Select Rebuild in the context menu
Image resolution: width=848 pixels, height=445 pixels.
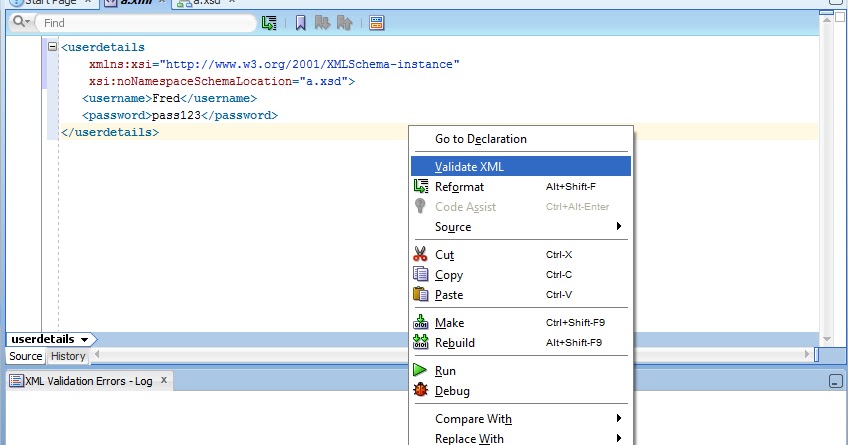pos(521,343)
